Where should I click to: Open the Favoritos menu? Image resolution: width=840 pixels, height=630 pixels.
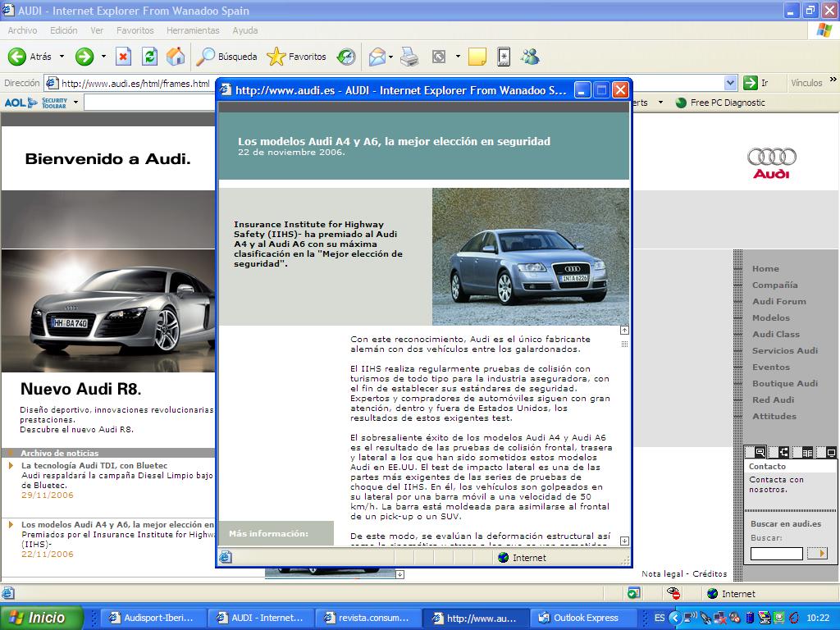coord(135,30)
